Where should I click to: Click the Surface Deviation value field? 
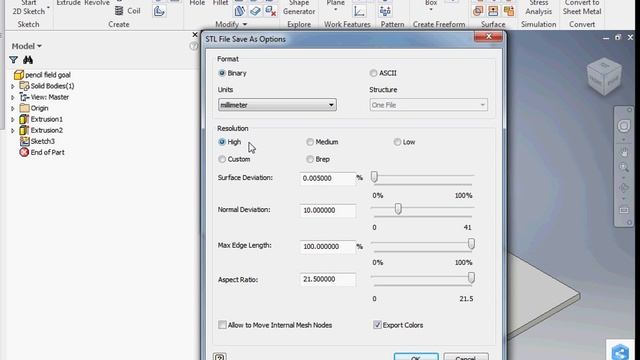tap(328, 178)
